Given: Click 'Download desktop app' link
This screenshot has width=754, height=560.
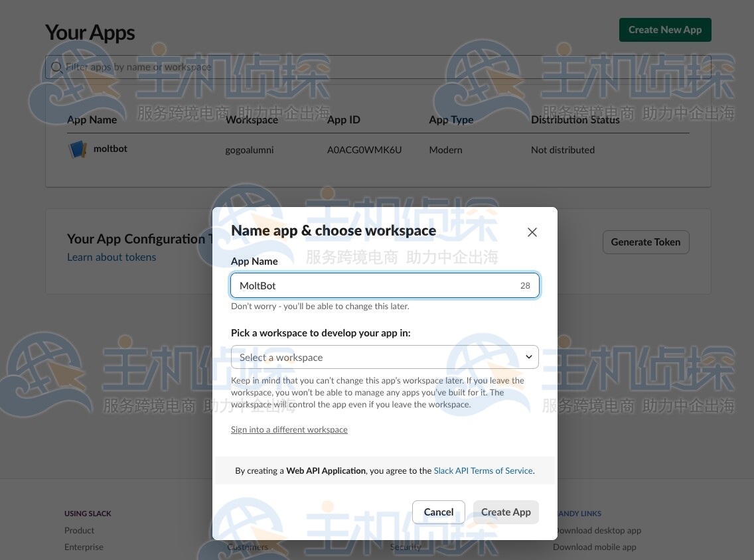Looking at the screenshot, I should click(x=596, y=530).
